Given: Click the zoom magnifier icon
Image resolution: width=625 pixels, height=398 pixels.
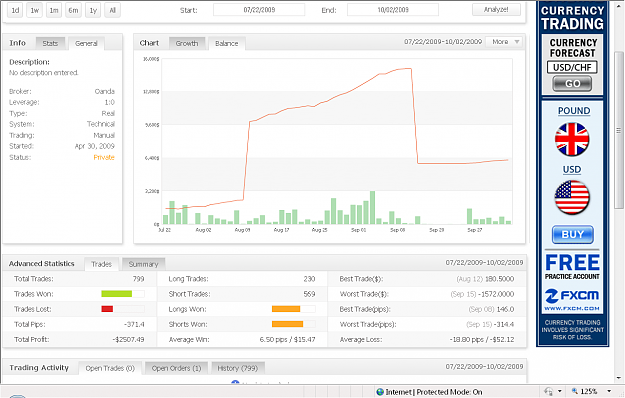Looking at the screenshot, I should point(575,392).
